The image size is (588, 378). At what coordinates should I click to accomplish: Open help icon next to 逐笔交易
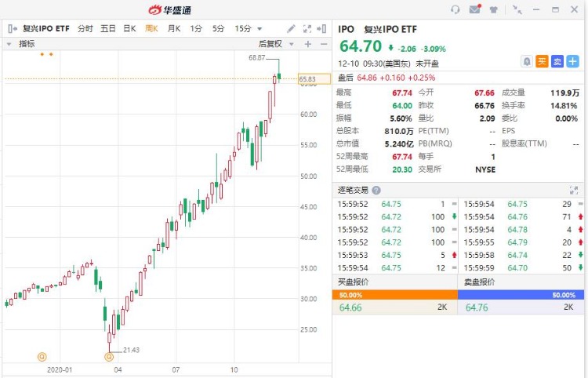[376, 190]
